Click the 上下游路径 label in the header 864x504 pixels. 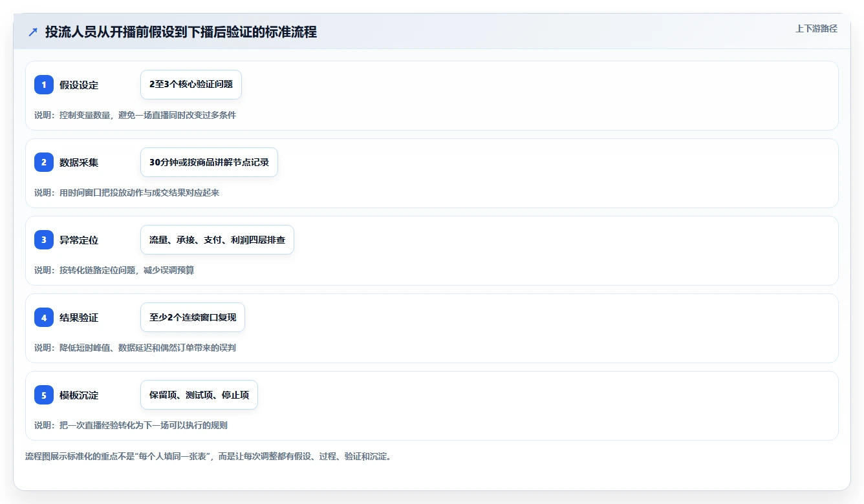tap(816, 28)
